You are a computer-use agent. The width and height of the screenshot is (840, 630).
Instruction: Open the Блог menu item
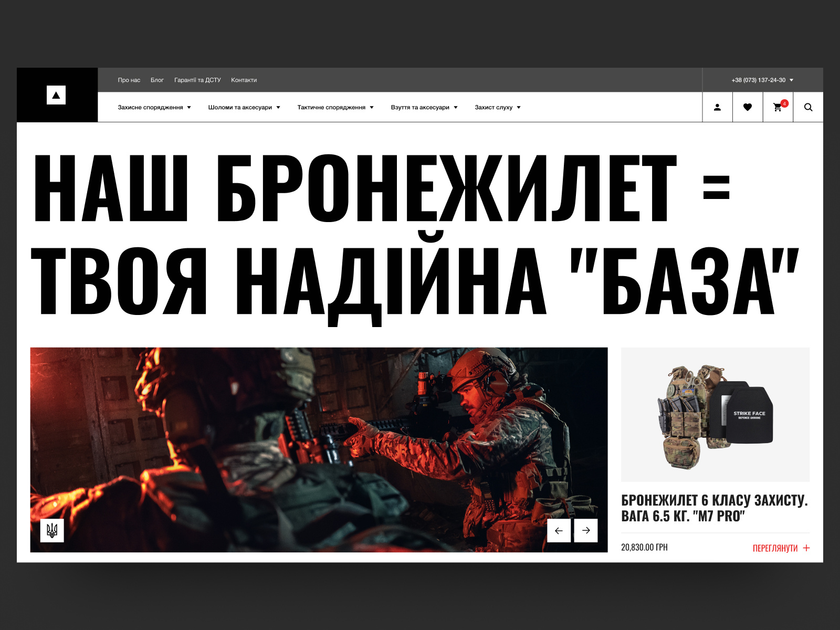157,80
